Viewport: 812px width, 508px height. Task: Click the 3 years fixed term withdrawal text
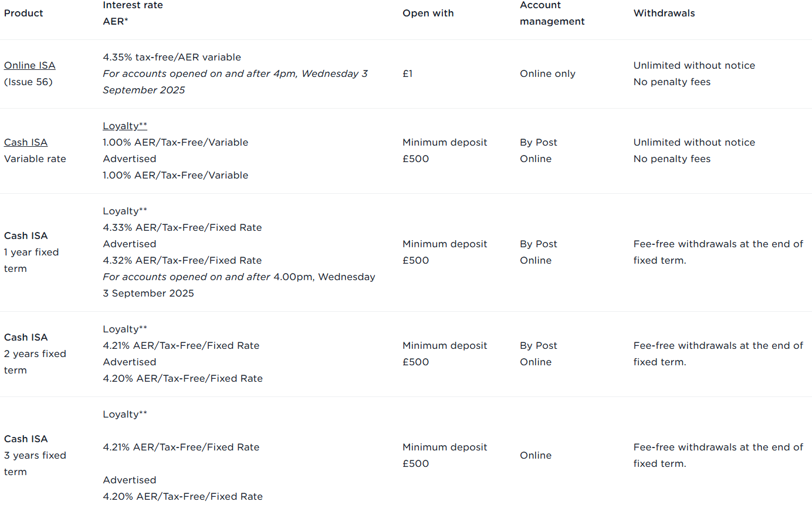(x=718, y=455)
